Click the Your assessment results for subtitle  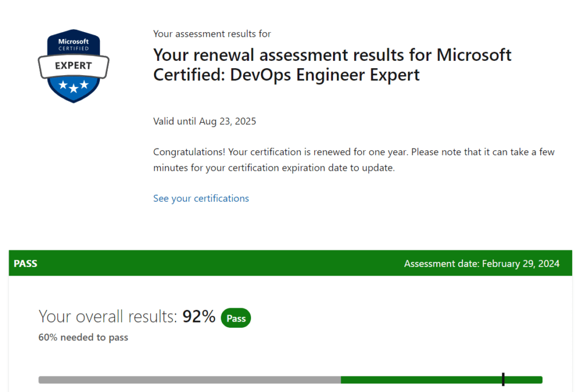pos(212,33)
